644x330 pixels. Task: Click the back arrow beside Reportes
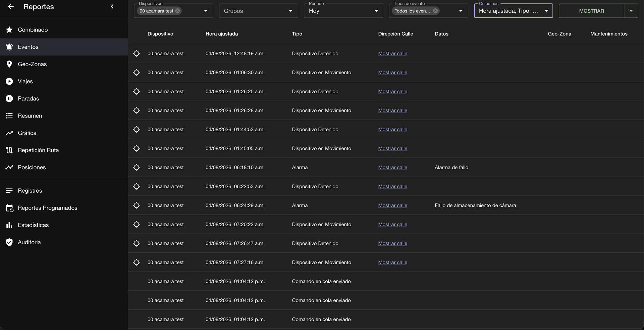click(x=11, y=7)
